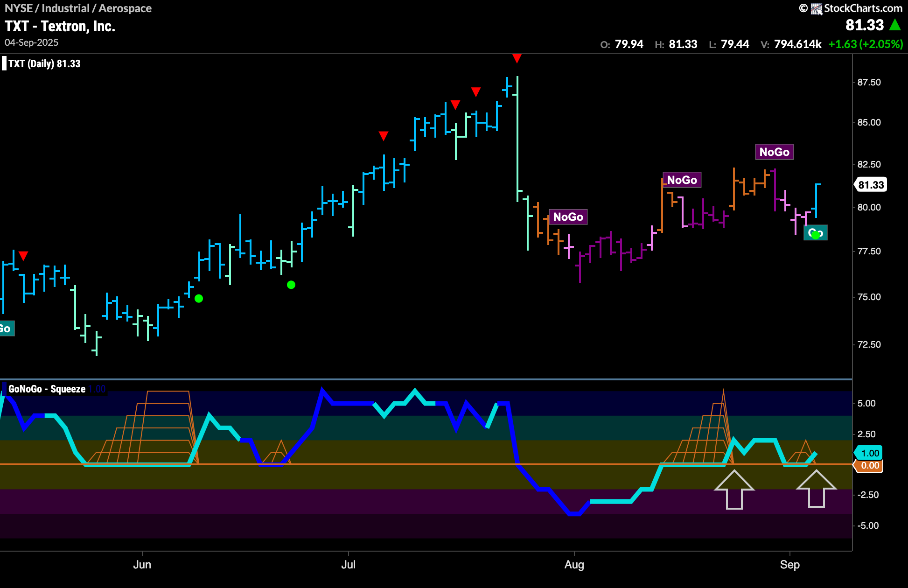The width and height of the screenshot is (908, 588).
Task: Click the NYSE / Industrial / Aerospace breadcrumb
Action: tap(78, 8)
